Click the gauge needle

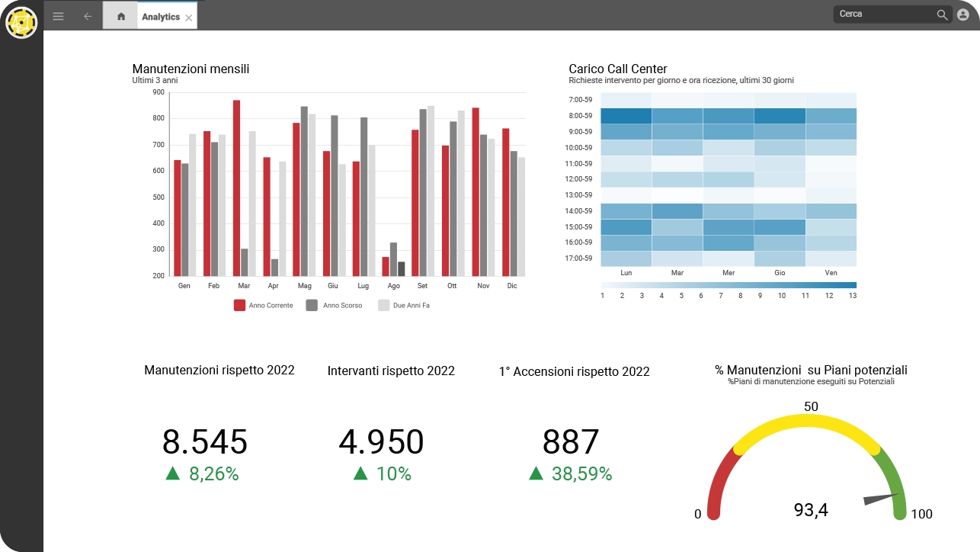coord(881,499)
